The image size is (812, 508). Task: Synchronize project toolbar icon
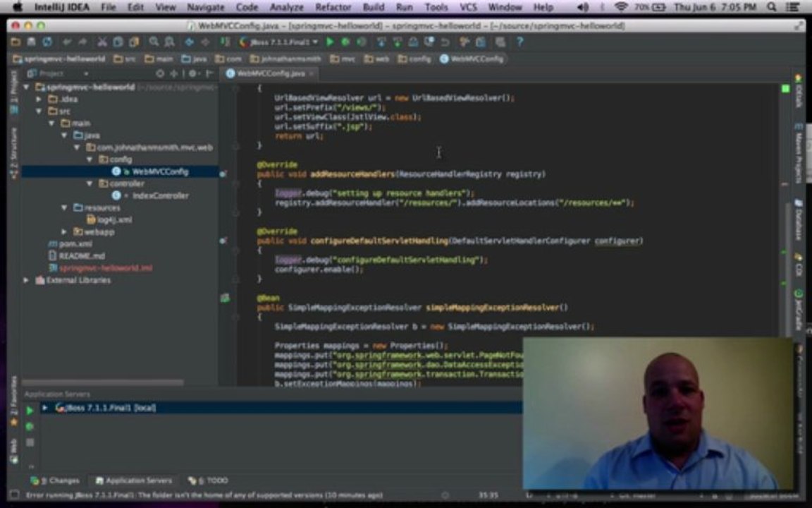47,42
